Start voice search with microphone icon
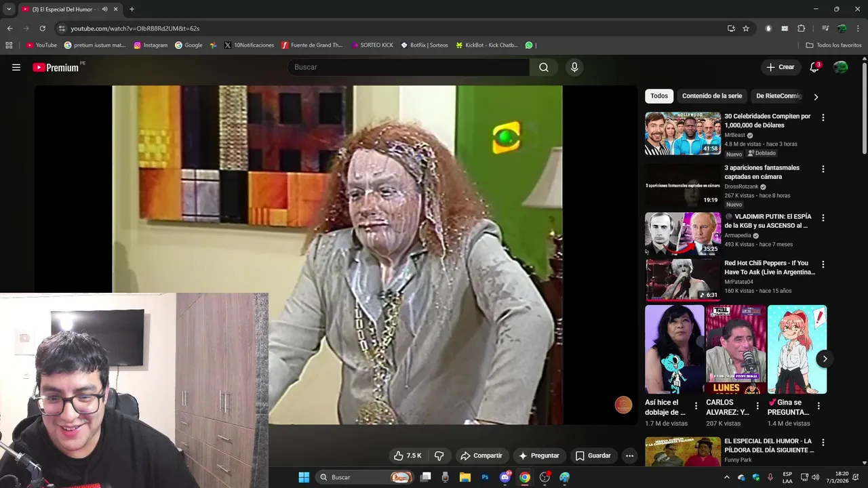This screenshot has width=868, height=488. tap(574, 67)
